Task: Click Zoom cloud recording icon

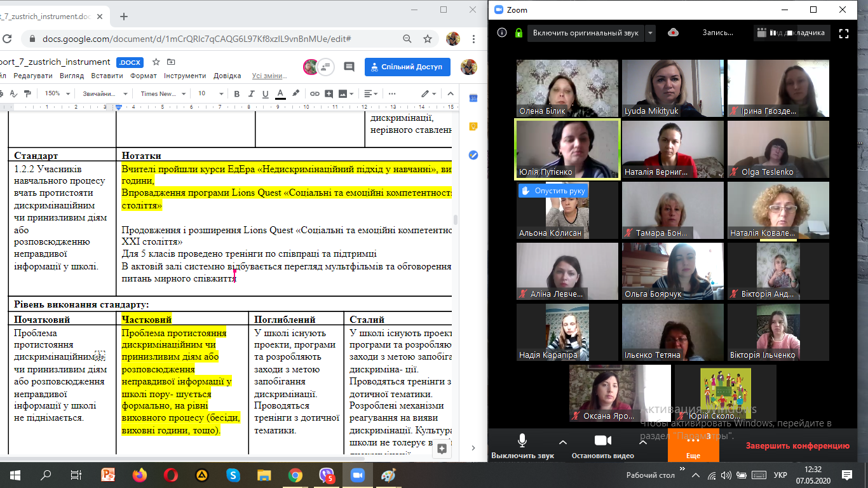Action: coord(674,32)
